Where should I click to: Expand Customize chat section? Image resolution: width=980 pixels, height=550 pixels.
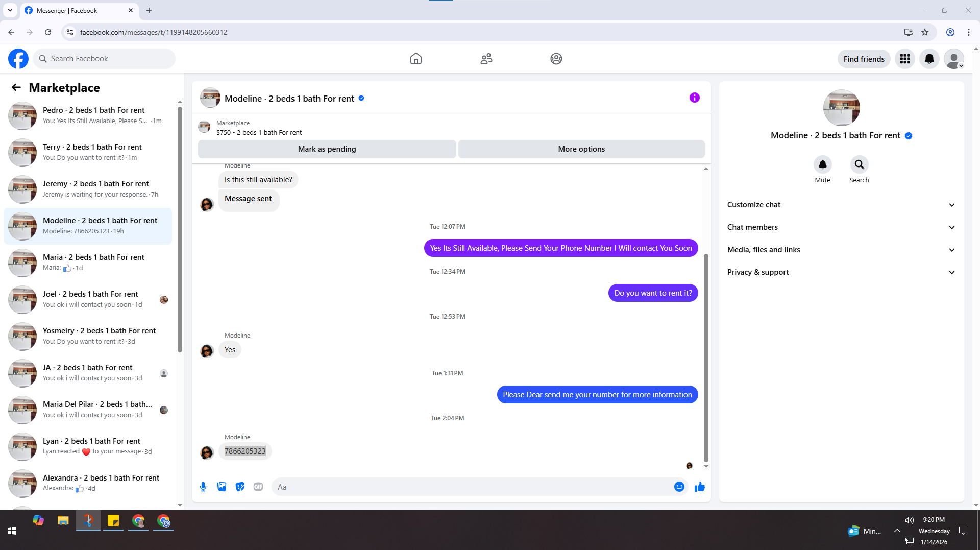[841, 205]
